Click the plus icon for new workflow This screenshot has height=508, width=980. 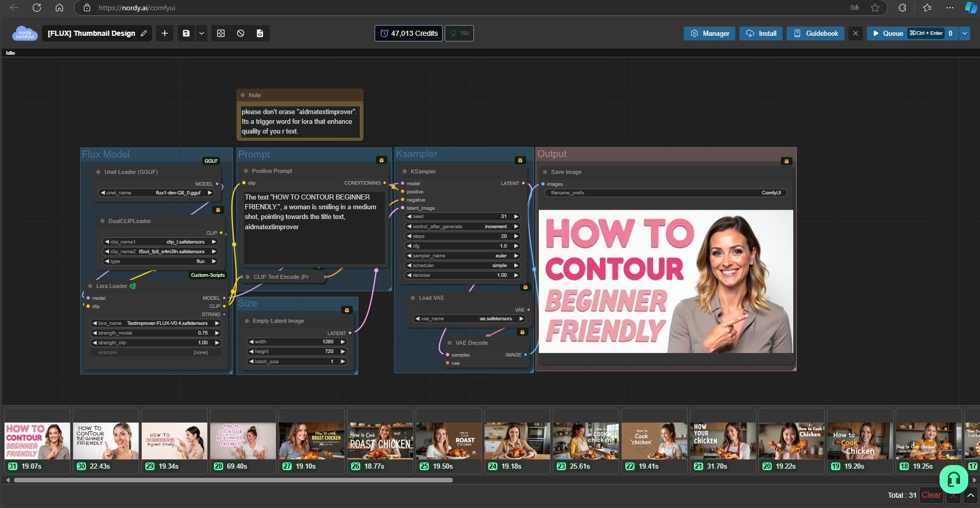click(165, 33)
